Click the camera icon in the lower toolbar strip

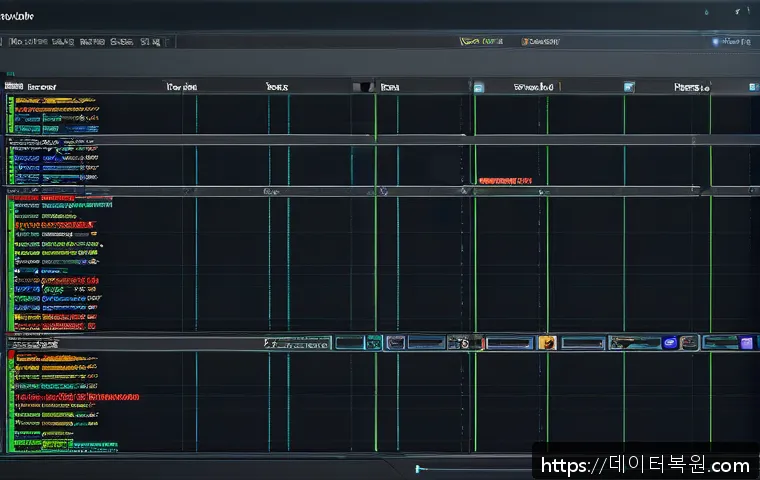463,343
